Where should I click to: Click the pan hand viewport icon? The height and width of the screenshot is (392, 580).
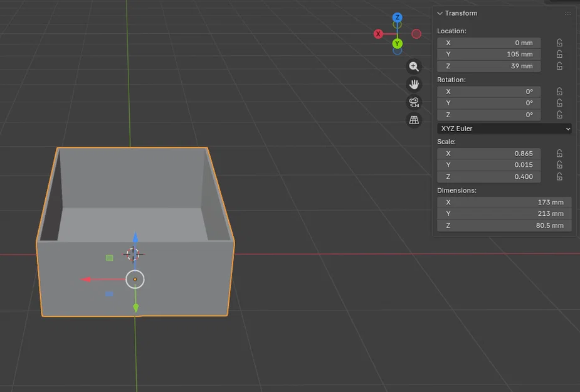point(414,85)
